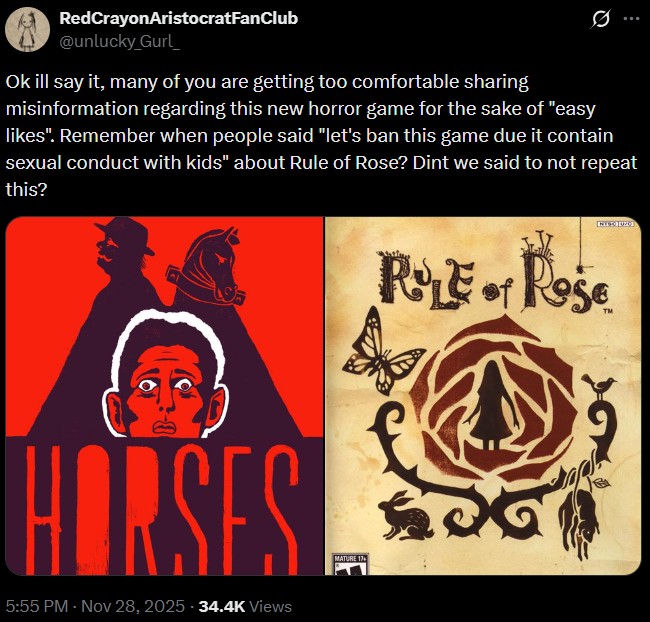Click the horse head on the HORSES cover
The image size is (650, 622).
point(207,267)
